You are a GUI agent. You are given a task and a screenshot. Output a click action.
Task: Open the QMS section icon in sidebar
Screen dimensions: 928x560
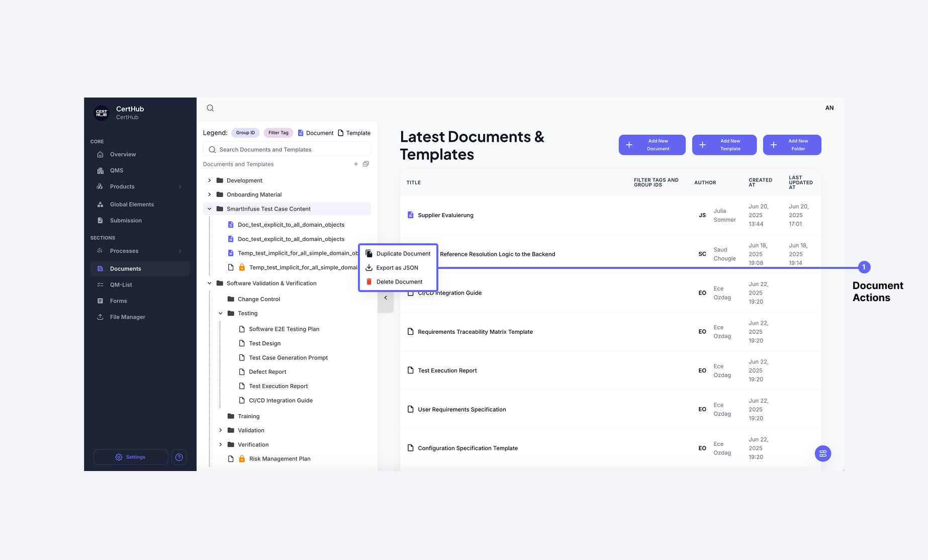coord(101,170)
